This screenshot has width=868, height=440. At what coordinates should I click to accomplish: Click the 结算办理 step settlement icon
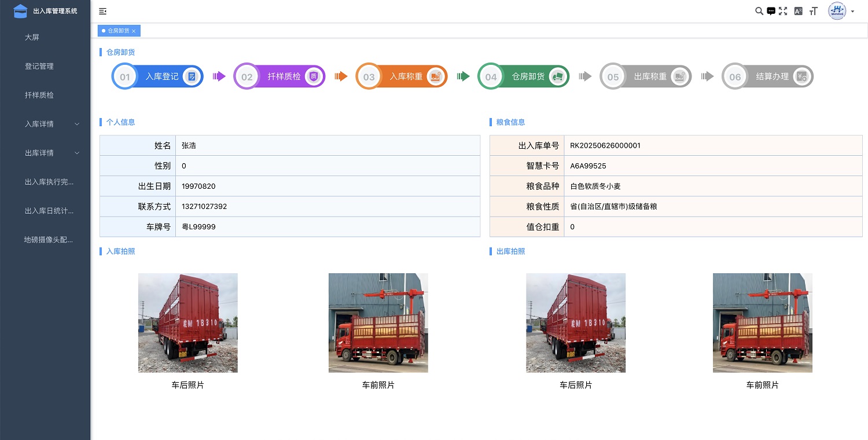tap(801, 76)
